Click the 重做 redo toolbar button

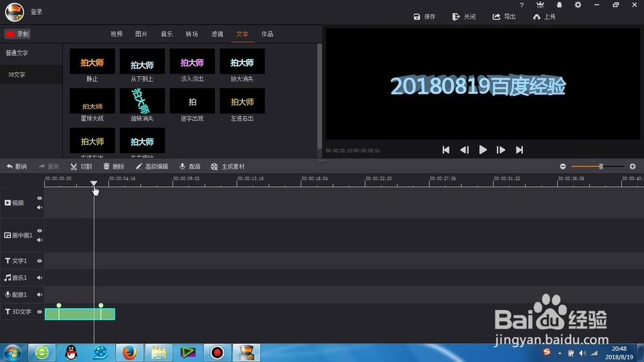[x=49, y=166]
